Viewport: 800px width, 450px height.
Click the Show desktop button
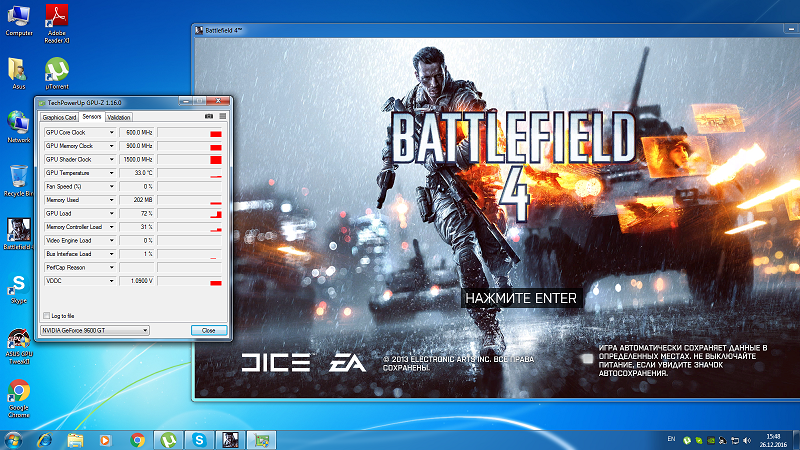[x=796, y=440]
